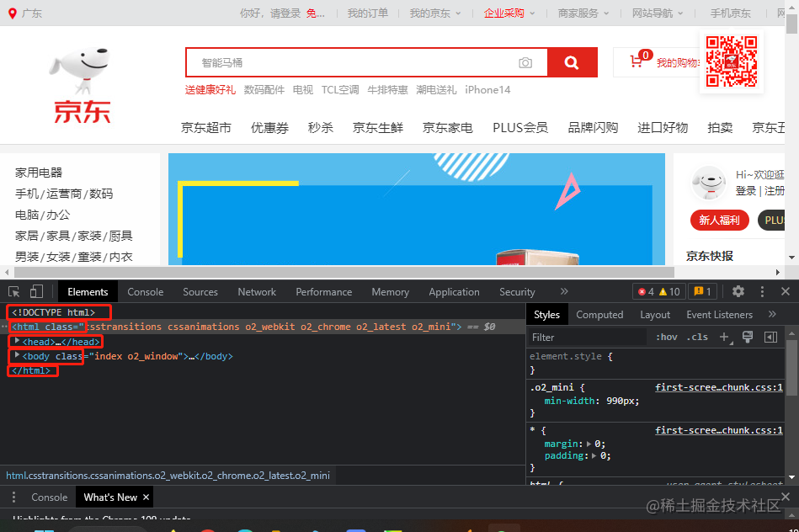Click the PLUS会员 navigation link
799x532 pixels.
coord(520,127)
